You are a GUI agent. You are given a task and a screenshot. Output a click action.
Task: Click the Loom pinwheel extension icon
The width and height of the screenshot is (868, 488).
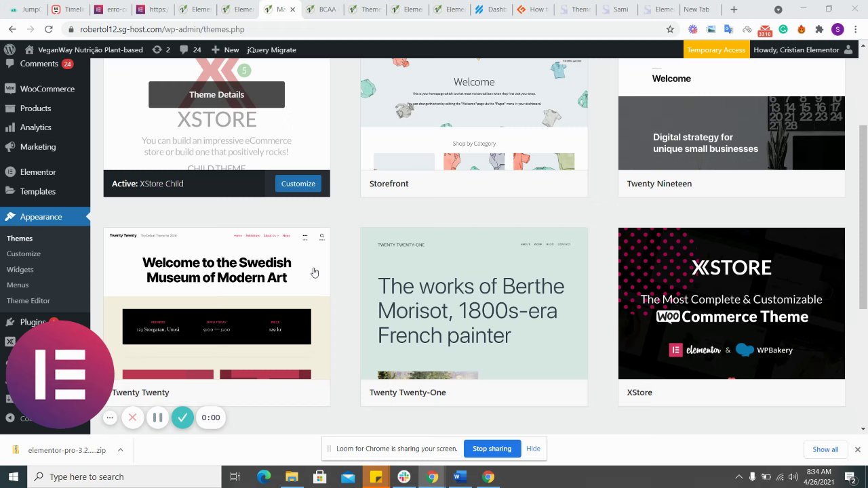[x=692, y=29]
